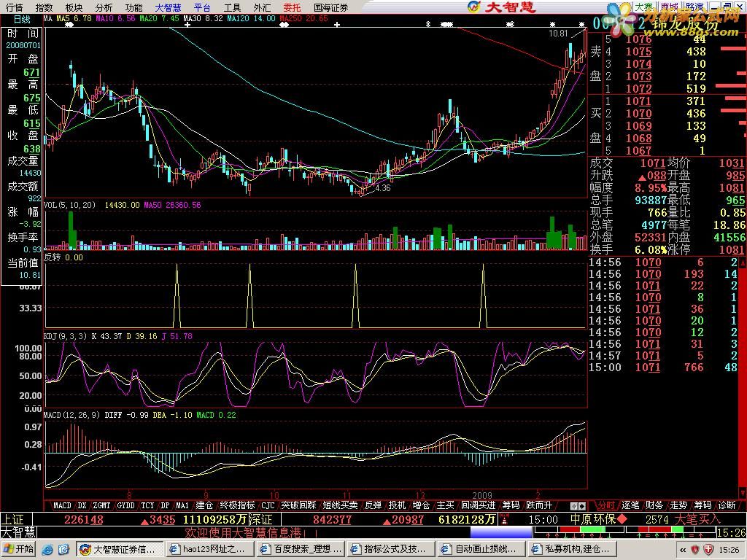Expand hidden system tray icons
747x560 pixels.
[683, 550]
